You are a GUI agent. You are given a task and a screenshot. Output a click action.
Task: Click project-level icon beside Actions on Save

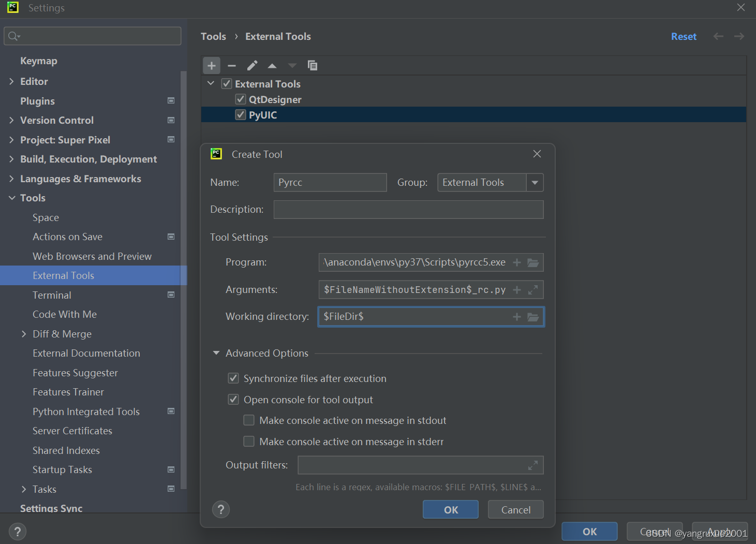(171, 237)
